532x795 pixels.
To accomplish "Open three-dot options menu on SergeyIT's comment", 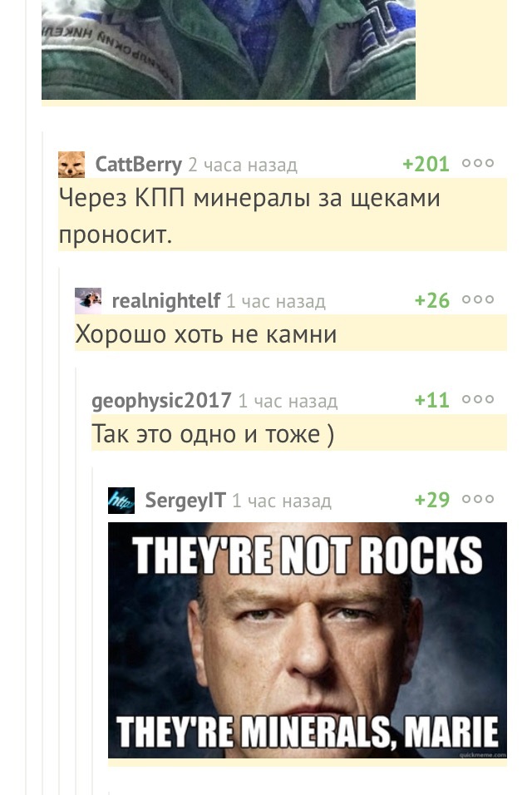I will click(478, 500).
